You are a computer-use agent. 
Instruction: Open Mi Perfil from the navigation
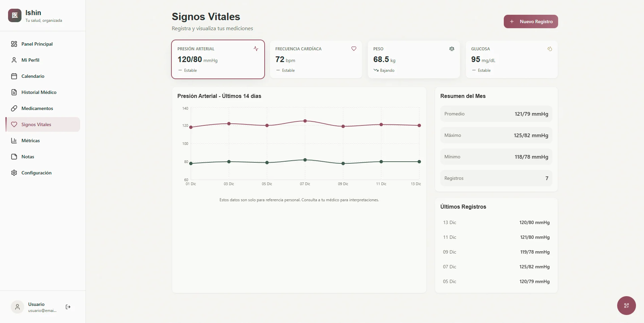point(31,60)
